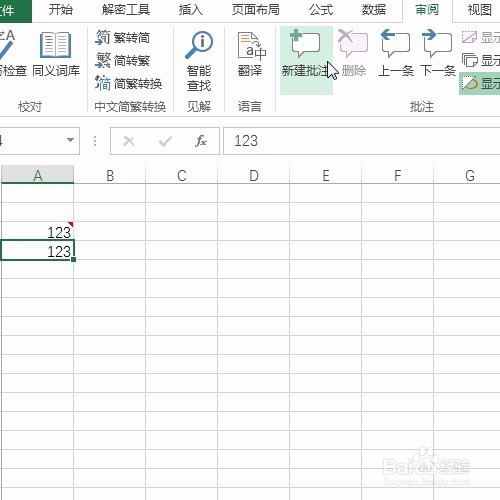The width and height of the screenshot is (500, 500).
Task: Open Chinese conversion options (简繁转换)
Action: 129,83
